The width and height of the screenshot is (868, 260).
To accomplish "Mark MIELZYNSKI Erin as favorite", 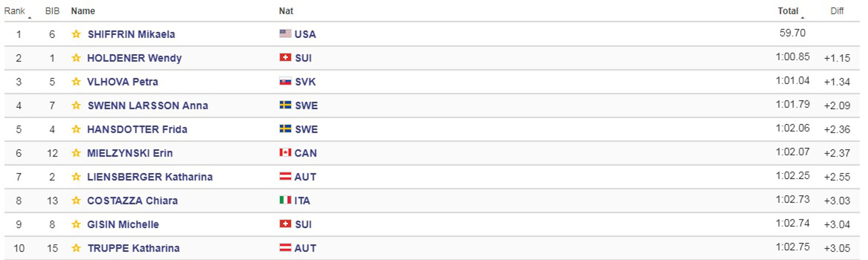I will (x=76, y=153).
